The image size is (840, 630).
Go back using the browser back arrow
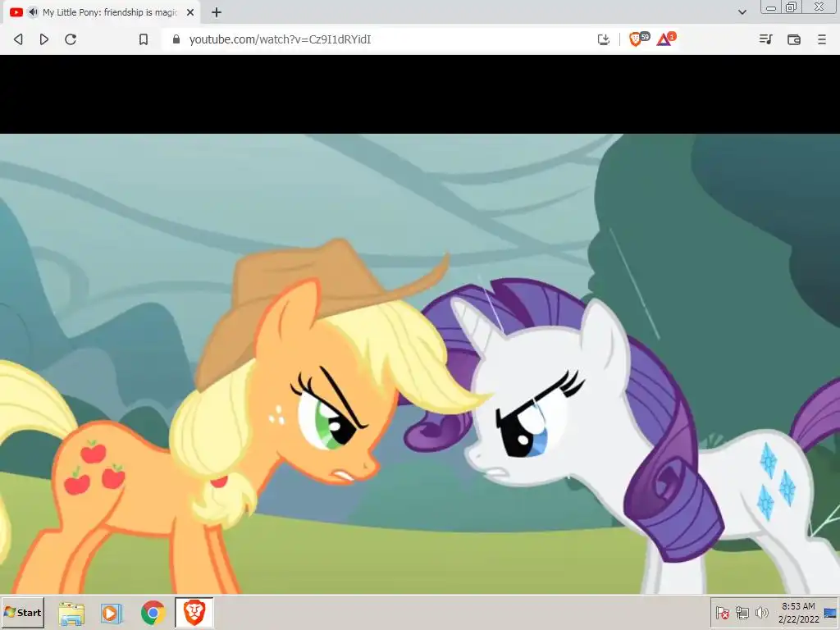[18, 39]
